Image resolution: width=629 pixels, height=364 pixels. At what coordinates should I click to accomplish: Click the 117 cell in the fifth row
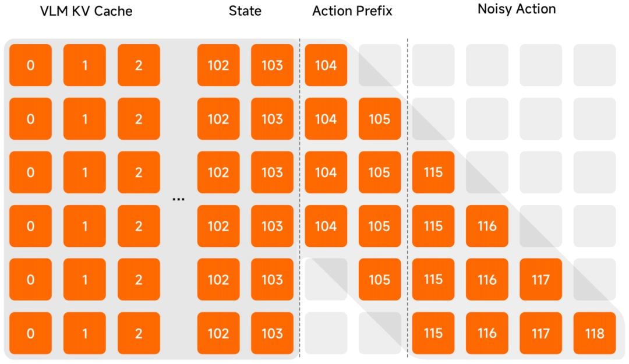[540, 280]
